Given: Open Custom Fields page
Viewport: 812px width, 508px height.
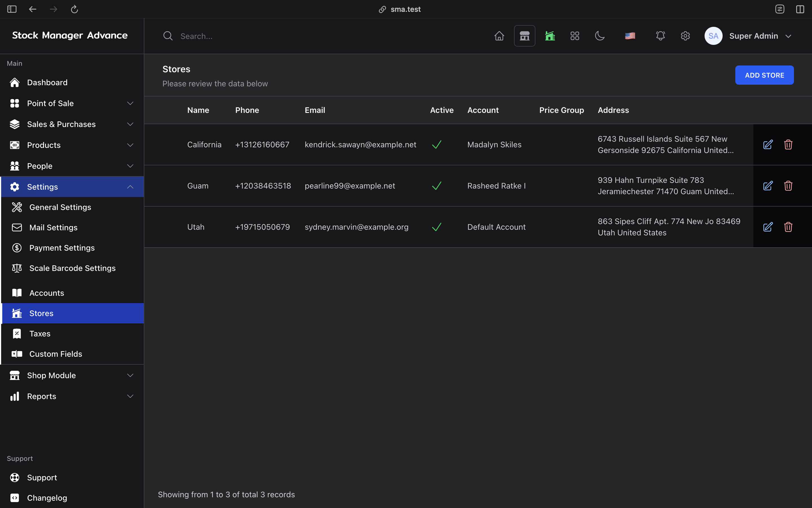Looking at the screenshot, I should pyautogui.click(x=72, y=354).
